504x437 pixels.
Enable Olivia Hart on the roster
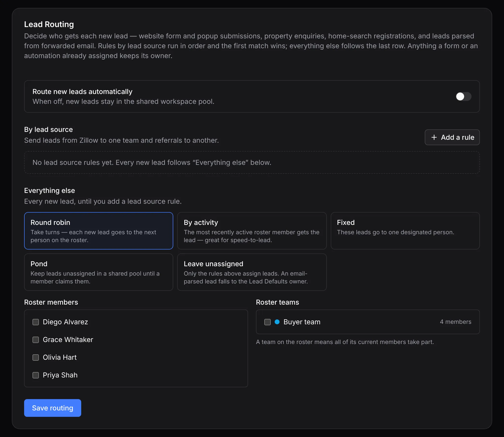click(36, 358)
